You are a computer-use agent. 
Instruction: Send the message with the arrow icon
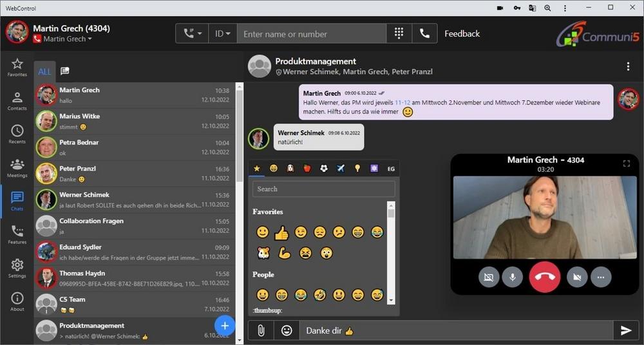pyautogui.click(x=625, y=330)
